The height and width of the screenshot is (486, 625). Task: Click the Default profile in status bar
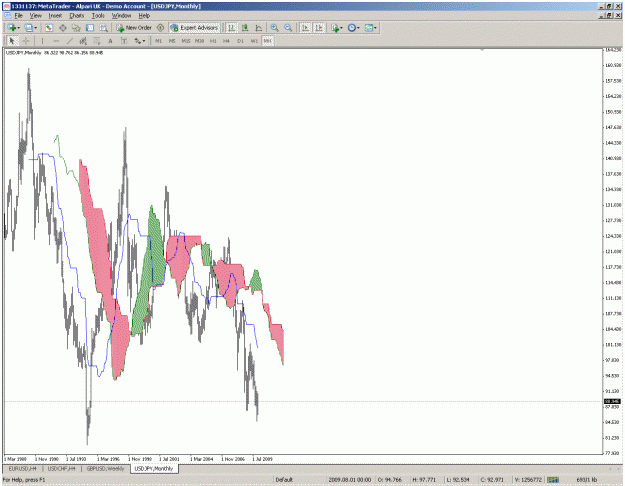click(x=284, y=480)
